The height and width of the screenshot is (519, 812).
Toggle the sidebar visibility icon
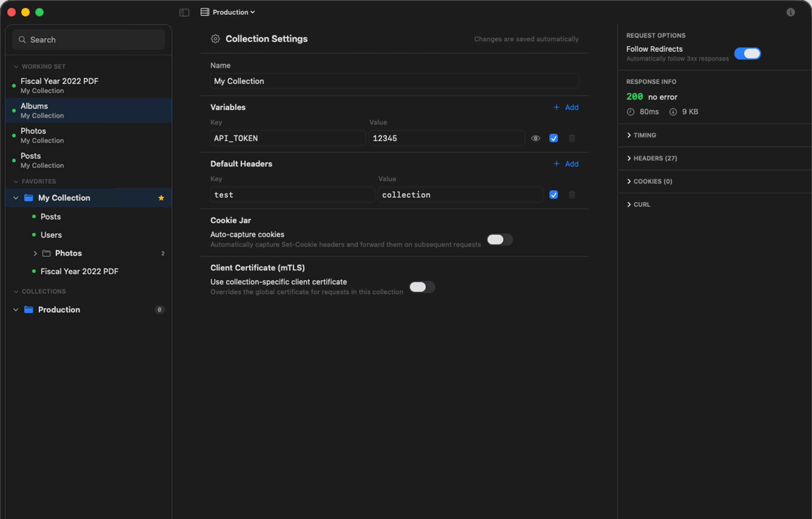pos(184,12)
